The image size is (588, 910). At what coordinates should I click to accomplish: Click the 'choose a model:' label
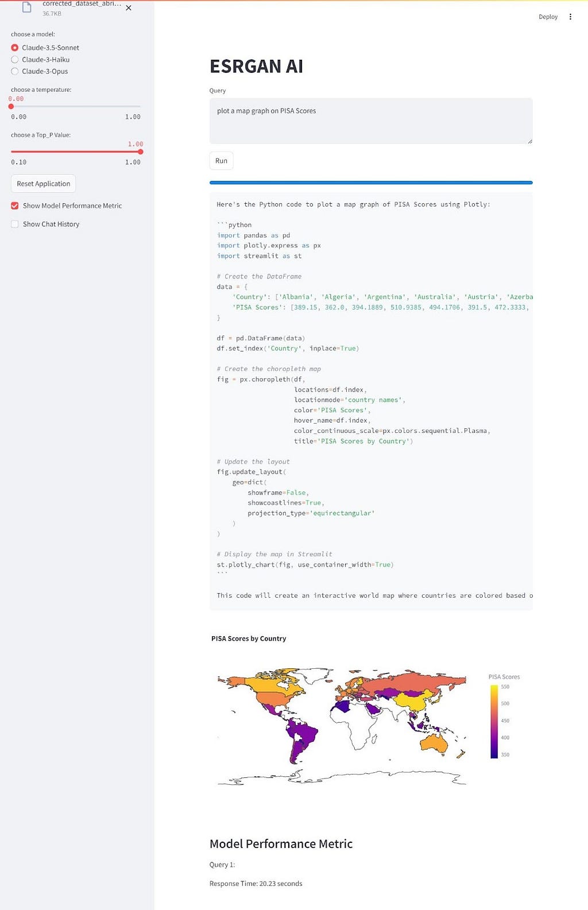tap(33, 34)
